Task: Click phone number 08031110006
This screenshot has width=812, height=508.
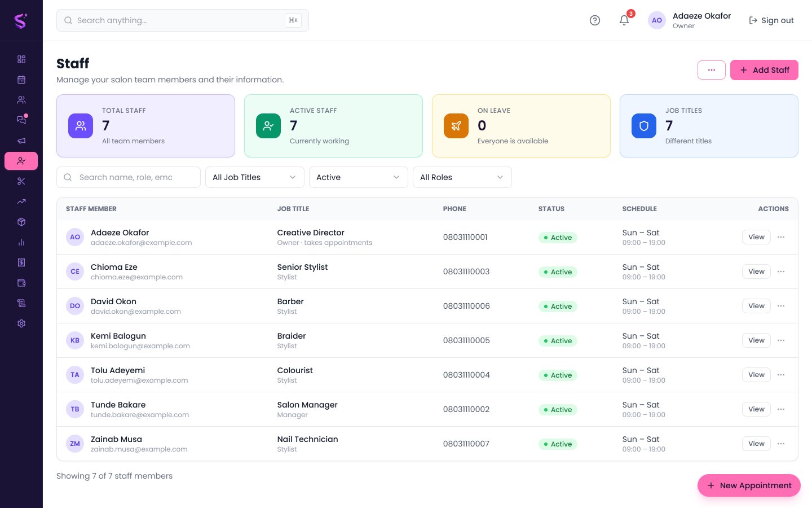Action: coord(466,306)
